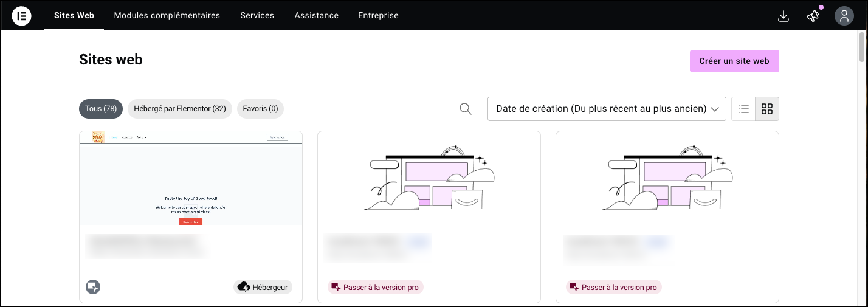Filter by Hébergé par Elementor (32)
Screen dimensions: 868x307
180,109
